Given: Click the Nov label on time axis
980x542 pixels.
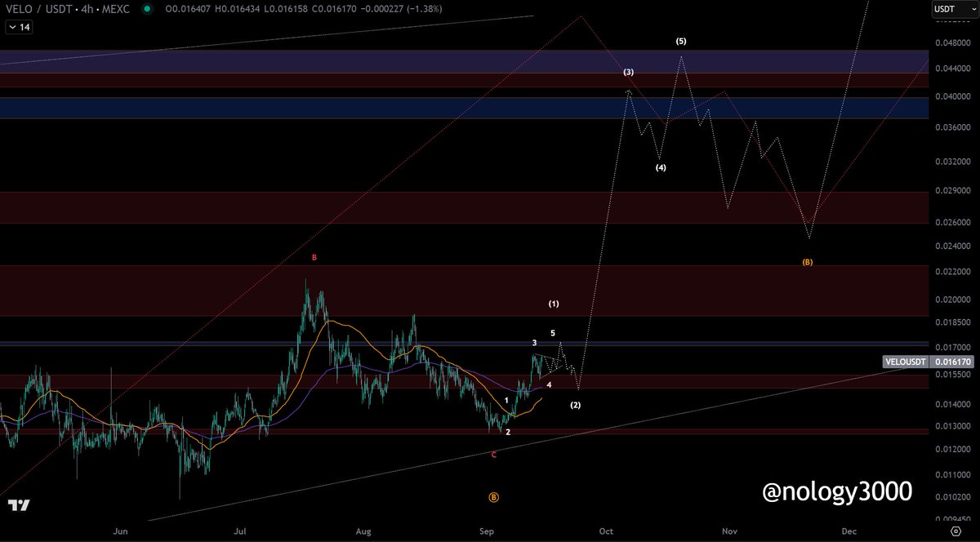Looking at the screenshot, I should pos(729,531).
